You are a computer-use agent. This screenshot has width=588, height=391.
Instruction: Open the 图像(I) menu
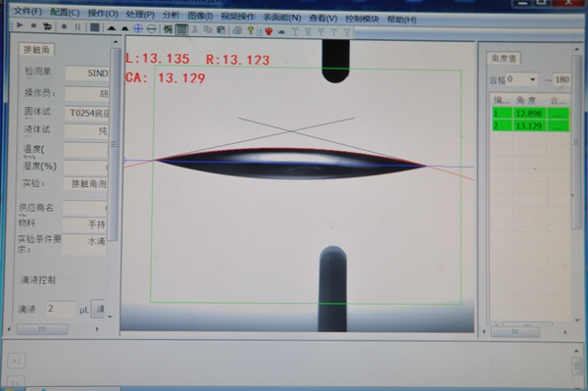click(200, 16)
